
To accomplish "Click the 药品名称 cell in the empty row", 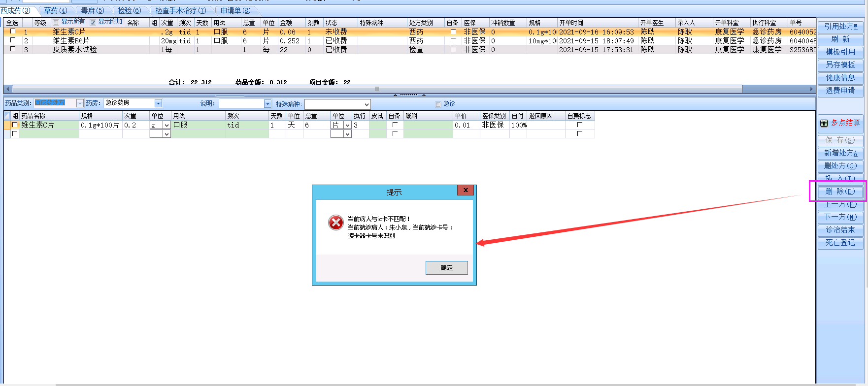I will (49, 134).
